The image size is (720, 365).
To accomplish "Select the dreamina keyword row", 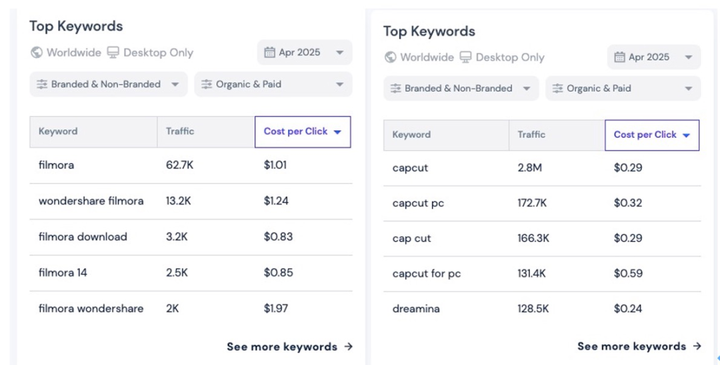I will (x=542, y=309).
